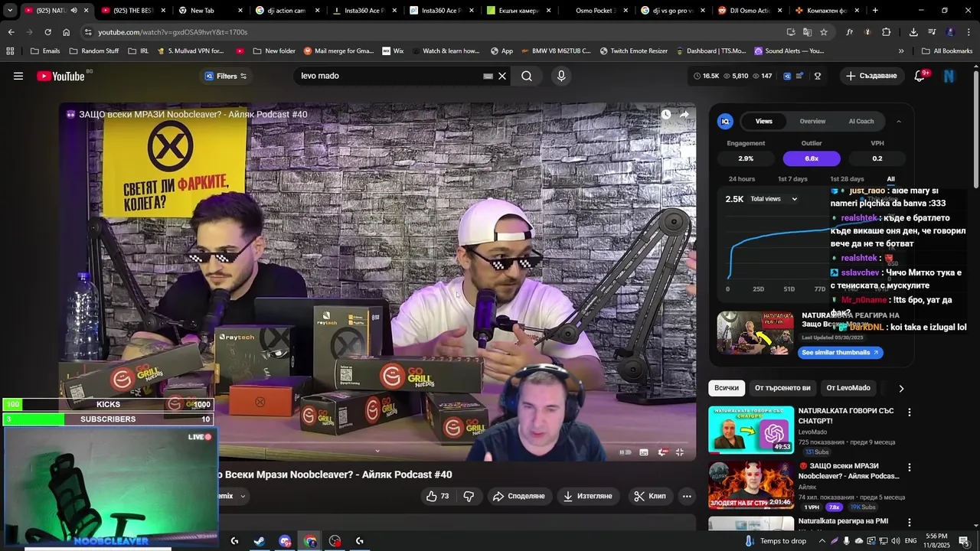Click See similar thumbnails button
This screenshot has height=551, width=980.
click(x=841, y=353)
